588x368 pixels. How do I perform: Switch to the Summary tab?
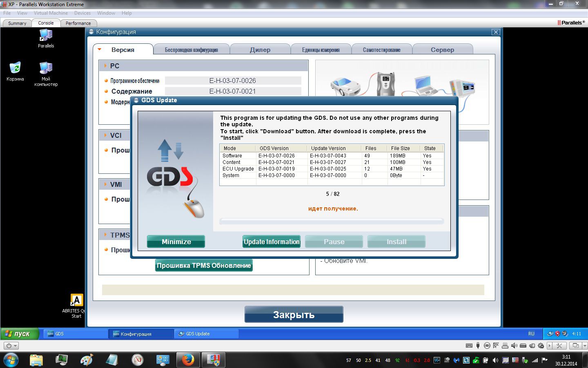pos(17,23)
